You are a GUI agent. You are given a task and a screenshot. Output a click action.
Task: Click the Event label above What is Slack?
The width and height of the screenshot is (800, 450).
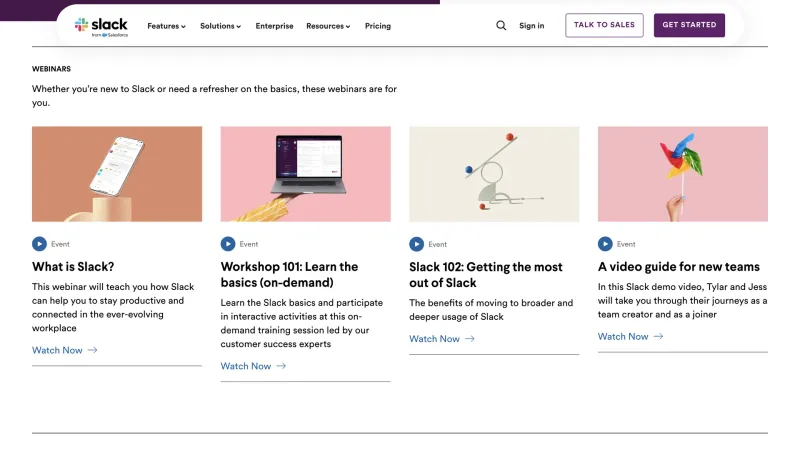60,244
